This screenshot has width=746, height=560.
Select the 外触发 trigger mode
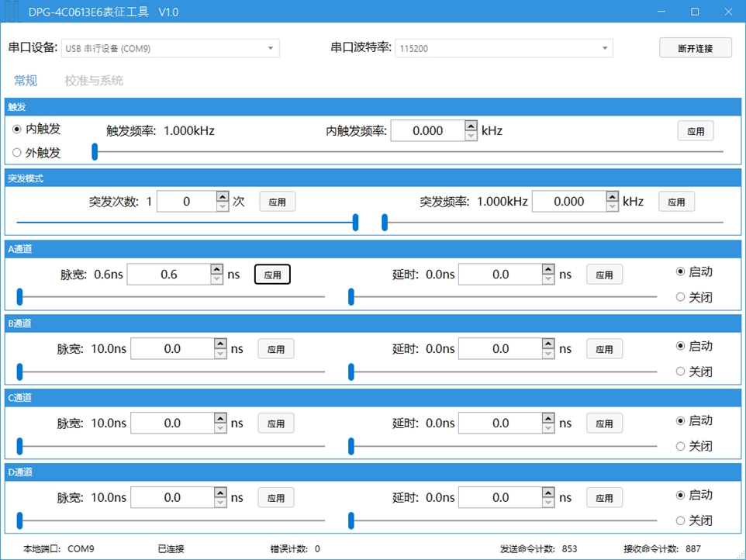click(x=17, y=152)
